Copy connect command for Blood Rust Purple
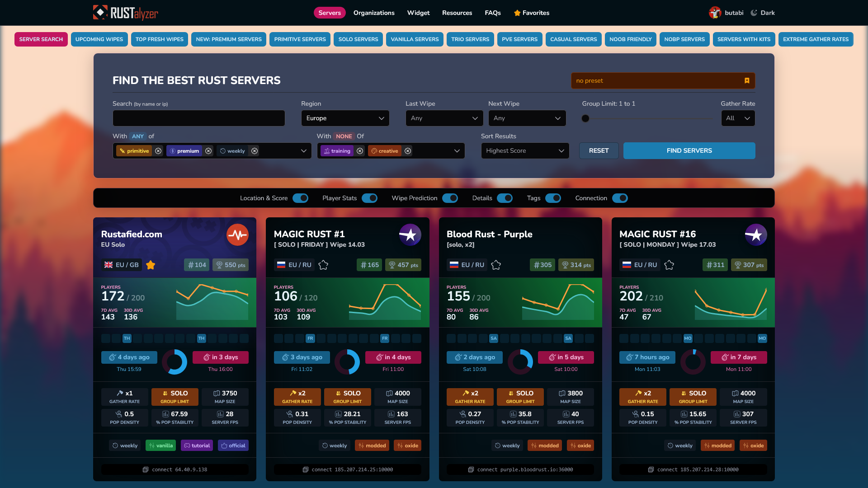This screenshot has height=488, width=868. pyautogui.click(x=471, y=470)
